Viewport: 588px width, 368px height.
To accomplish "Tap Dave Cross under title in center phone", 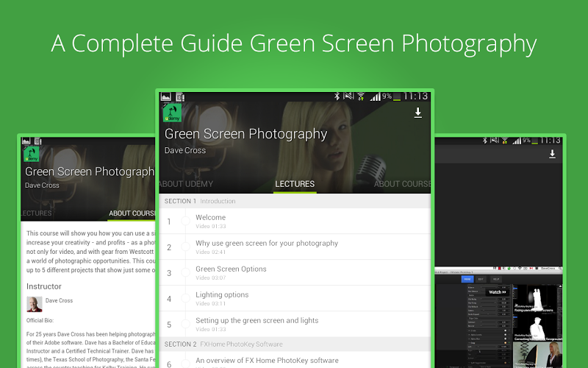I will (x=185, y=150).
